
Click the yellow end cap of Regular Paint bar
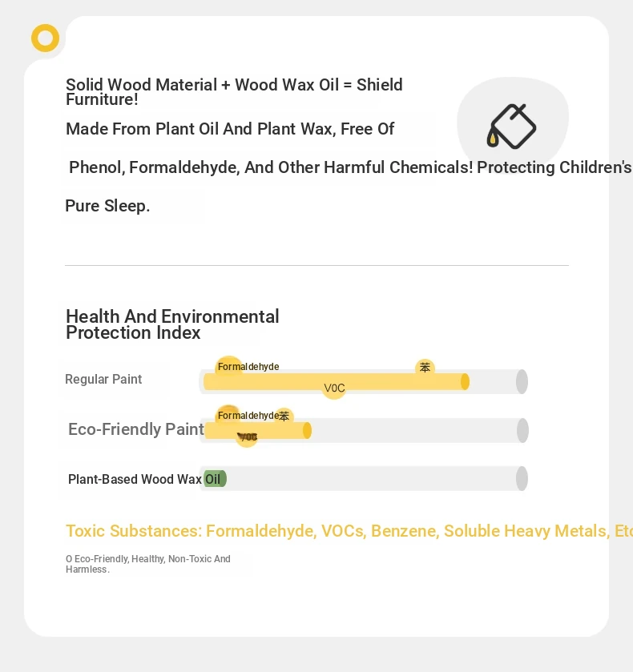[465, 381]
